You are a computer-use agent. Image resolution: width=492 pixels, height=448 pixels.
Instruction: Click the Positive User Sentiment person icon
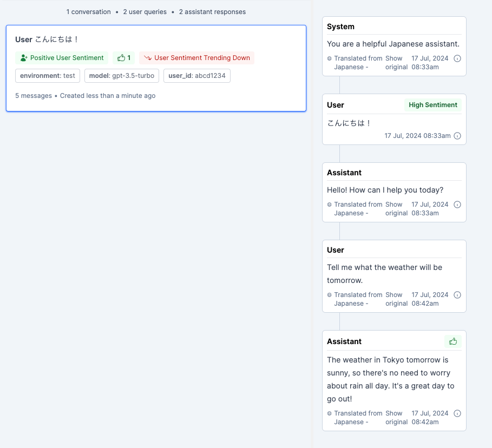24,58
